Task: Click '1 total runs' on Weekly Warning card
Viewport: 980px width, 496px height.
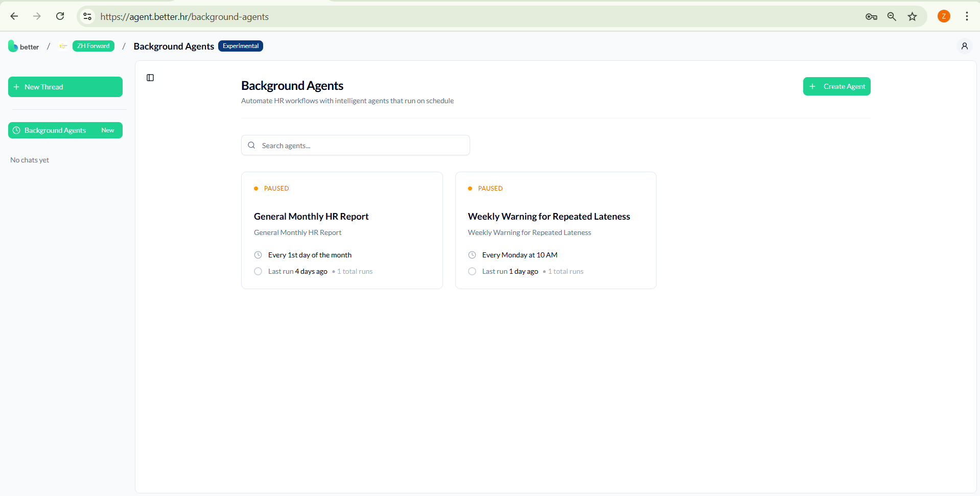Action: [566, 271]
